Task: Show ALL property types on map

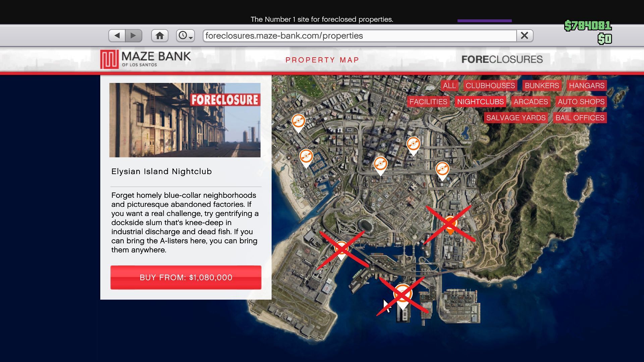Action: pyautogui.click(x=449, y=85)
